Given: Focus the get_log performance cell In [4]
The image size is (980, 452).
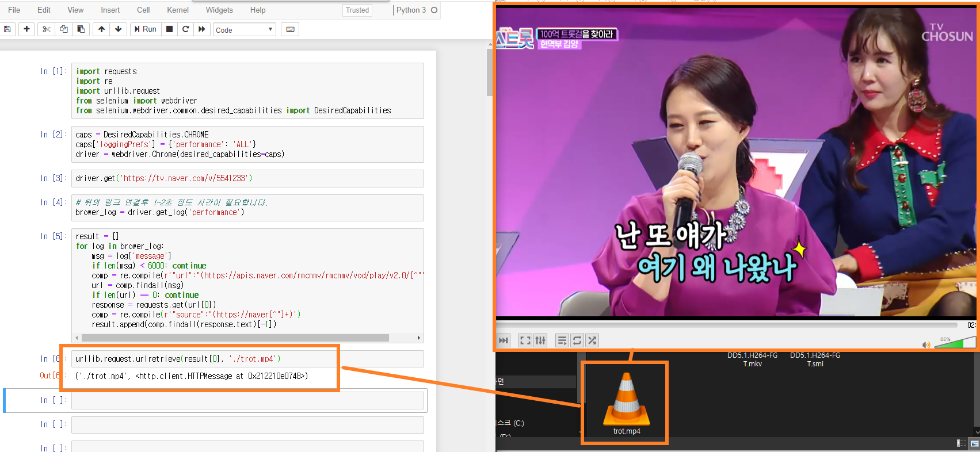Looking at the screenshot, I should [247, 208].
